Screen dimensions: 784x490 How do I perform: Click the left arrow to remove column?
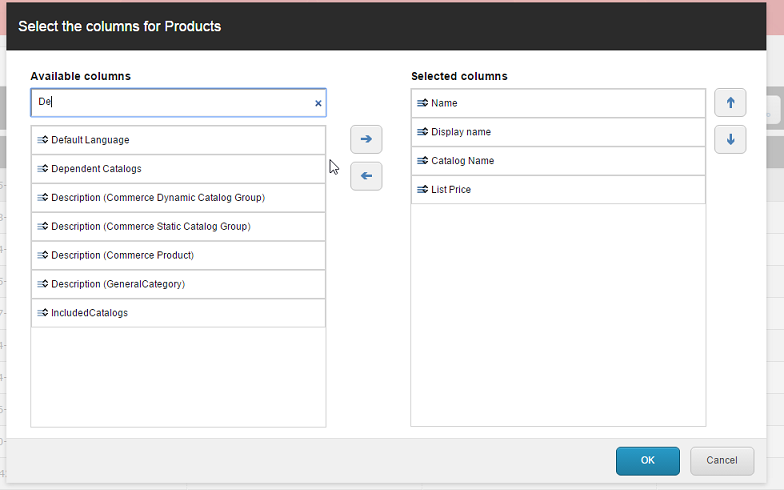point(366,176)
